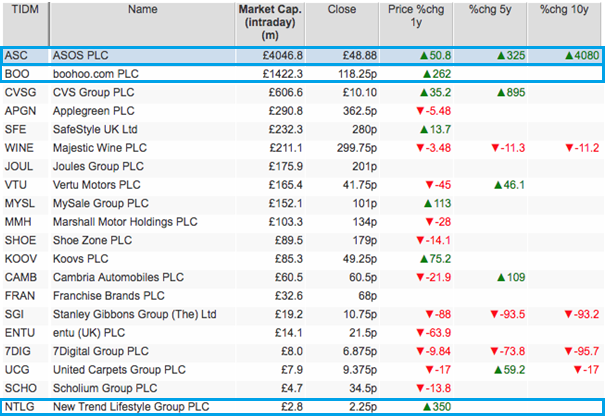This screenshot has height=420, width=606.
Task: Select the ▼-93.5 five-year change value
Action: coord(508,315)
